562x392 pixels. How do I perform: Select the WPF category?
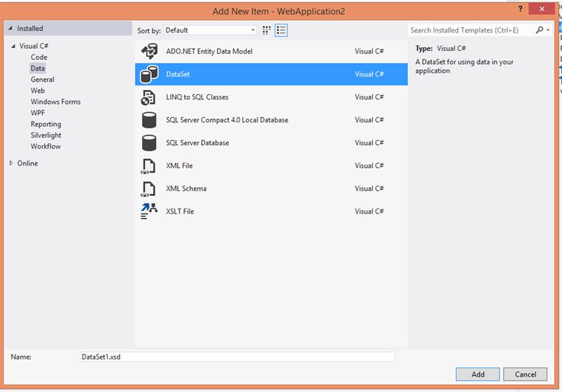[x=38, y=113]
